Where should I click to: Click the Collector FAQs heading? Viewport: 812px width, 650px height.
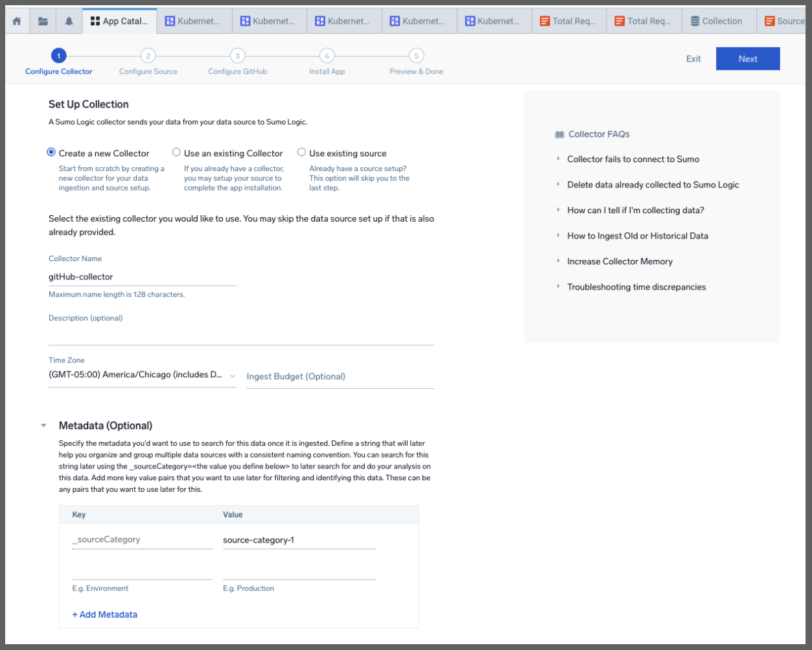[x=599, y=134]
